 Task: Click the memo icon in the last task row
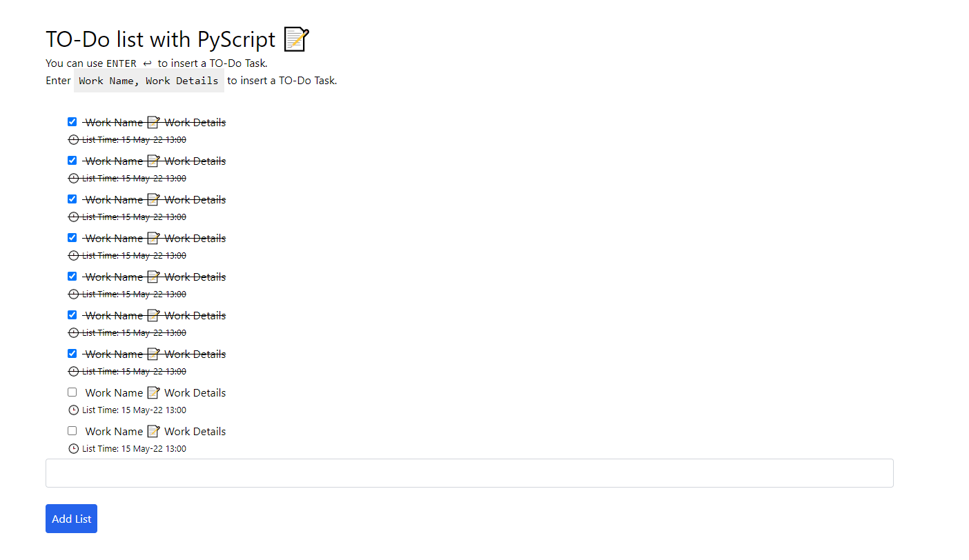click(x=154, y=432)
